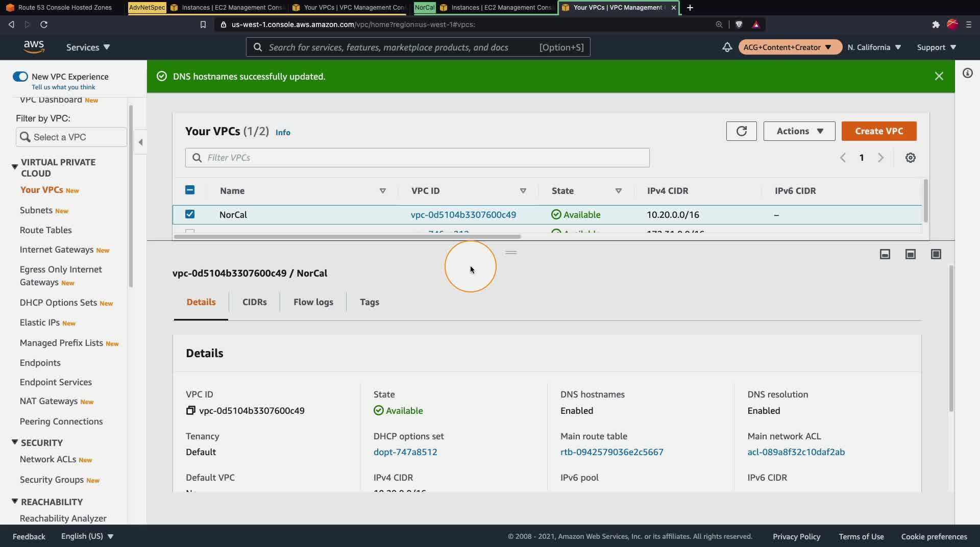Collapse the sidebar with the left arrow
This screenshot has width=980, height=547.
140,142
